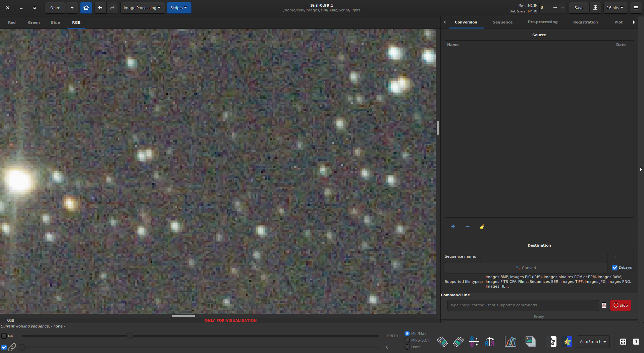Sort source list by Name column
Image resolution: width=644 pixels, height=353 pixels.
point(529,45)
